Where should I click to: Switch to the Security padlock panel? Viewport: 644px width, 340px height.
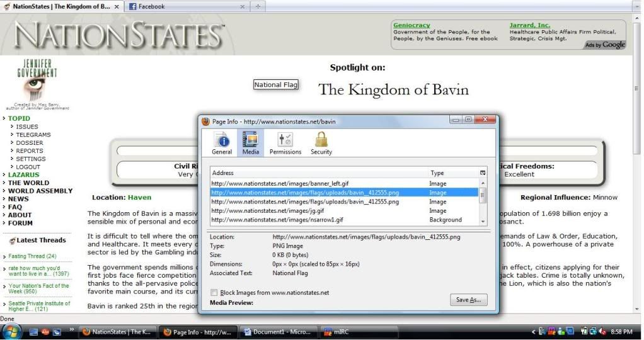pyautogui.click(x=321, y=143)
